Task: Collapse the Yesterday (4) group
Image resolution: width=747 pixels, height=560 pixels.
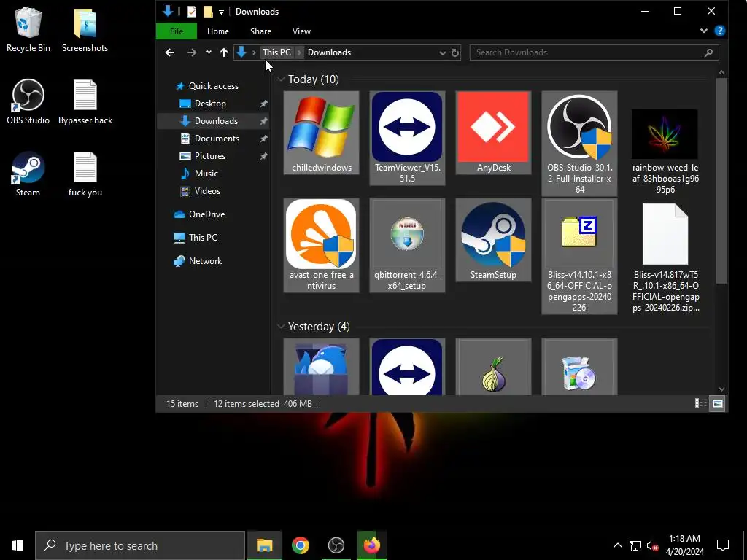Action: click(x=281, y=327)
